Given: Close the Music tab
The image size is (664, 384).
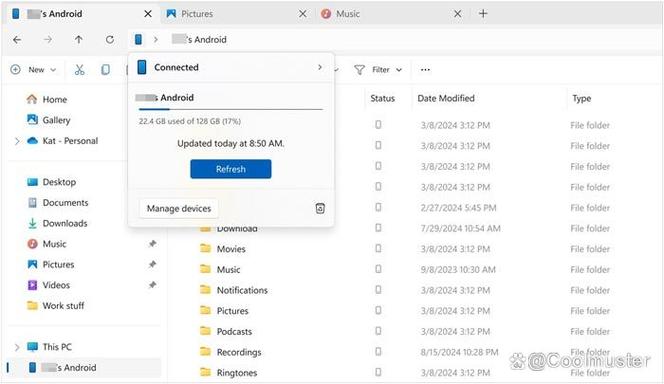Looking at the screenshot, I should [x=457, y=14].
